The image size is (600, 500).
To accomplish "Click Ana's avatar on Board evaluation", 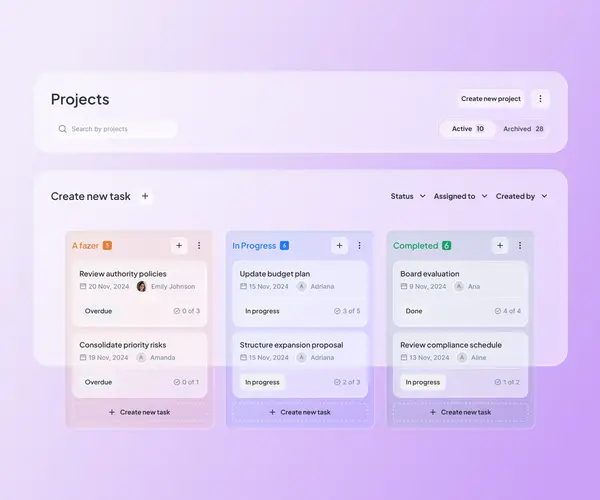I will 459,286.
